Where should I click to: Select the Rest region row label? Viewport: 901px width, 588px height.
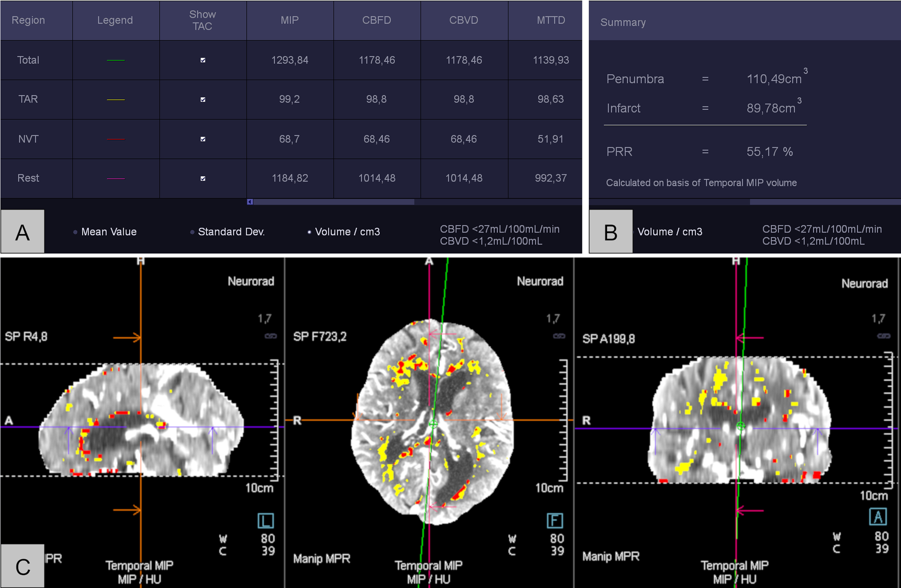click(28, 178)
